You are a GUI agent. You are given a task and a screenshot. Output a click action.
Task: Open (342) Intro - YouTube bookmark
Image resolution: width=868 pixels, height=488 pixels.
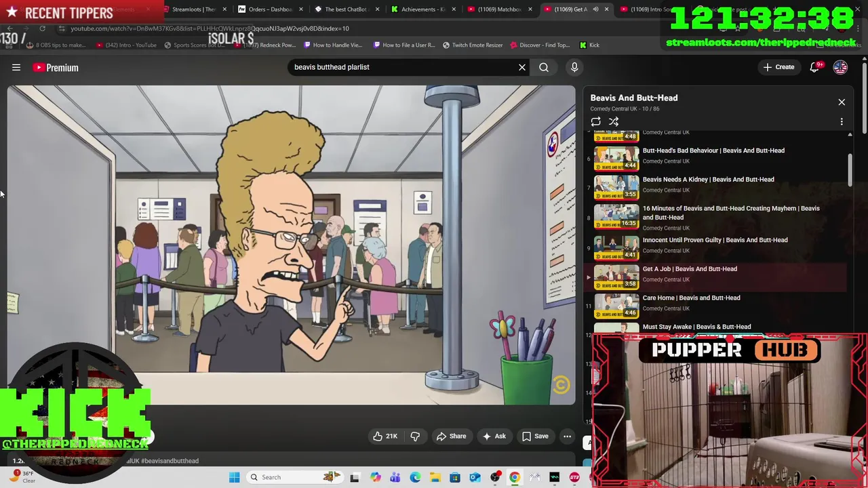pyautogui.click(x=126, y=45)
